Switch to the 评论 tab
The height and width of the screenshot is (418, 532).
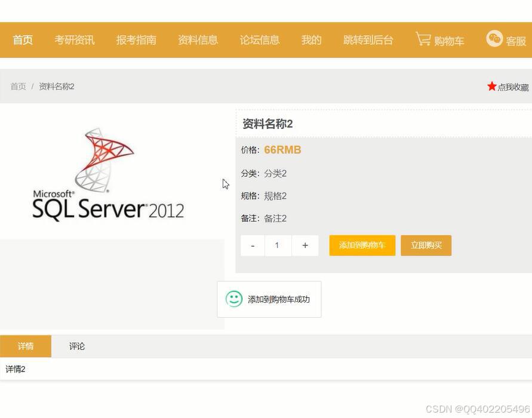pyautogui.click(x=77, y=346)
